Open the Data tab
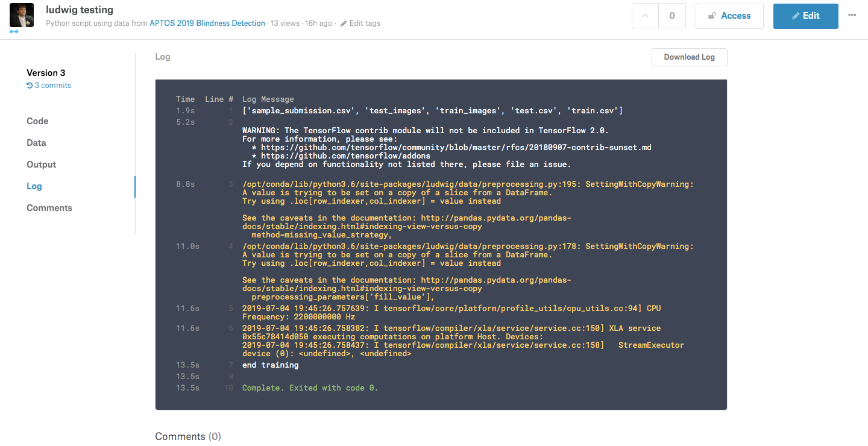 click(36, 142)
